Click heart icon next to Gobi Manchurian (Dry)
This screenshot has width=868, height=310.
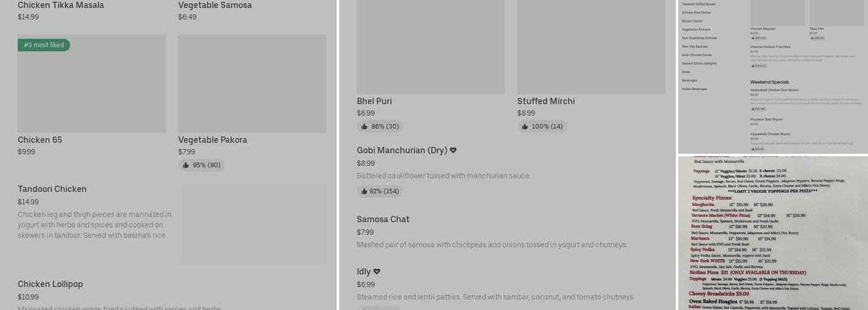coord(453,150)
